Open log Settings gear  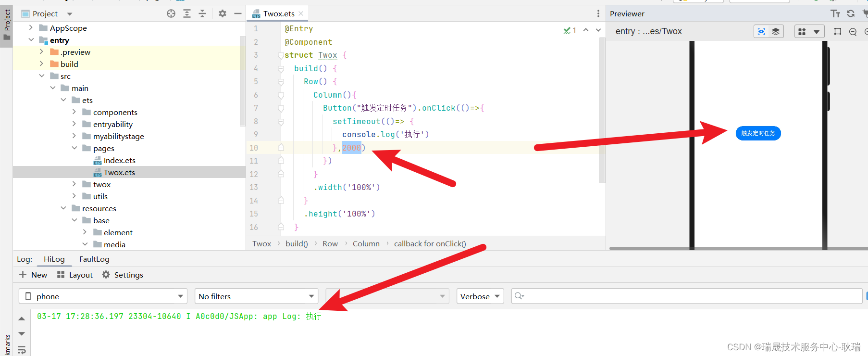coord(106,275)
